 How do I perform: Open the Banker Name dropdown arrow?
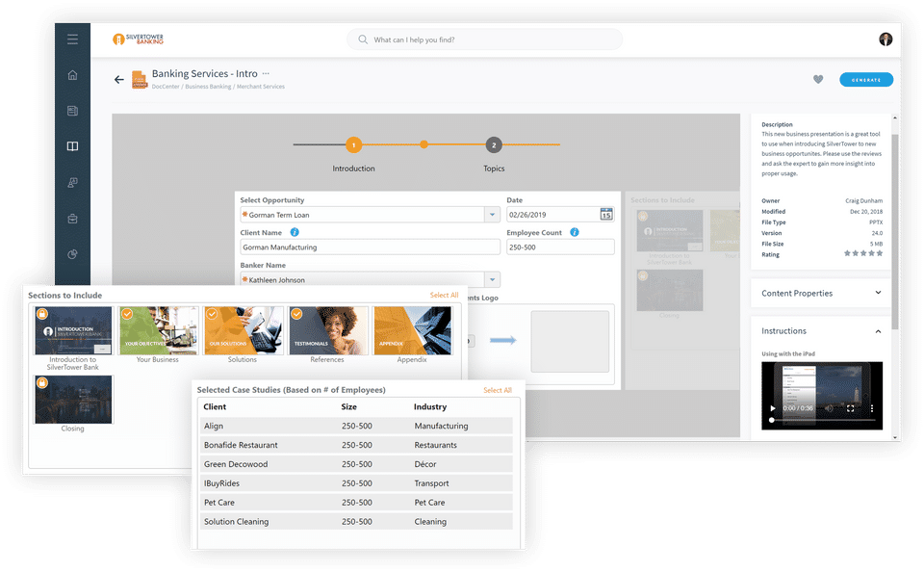[492, 279]
